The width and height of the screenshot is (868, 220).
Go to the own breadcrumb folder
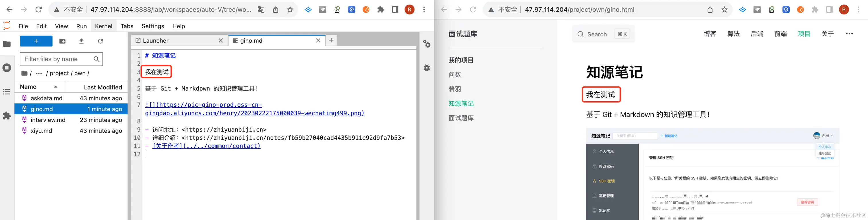pos(80,73)
